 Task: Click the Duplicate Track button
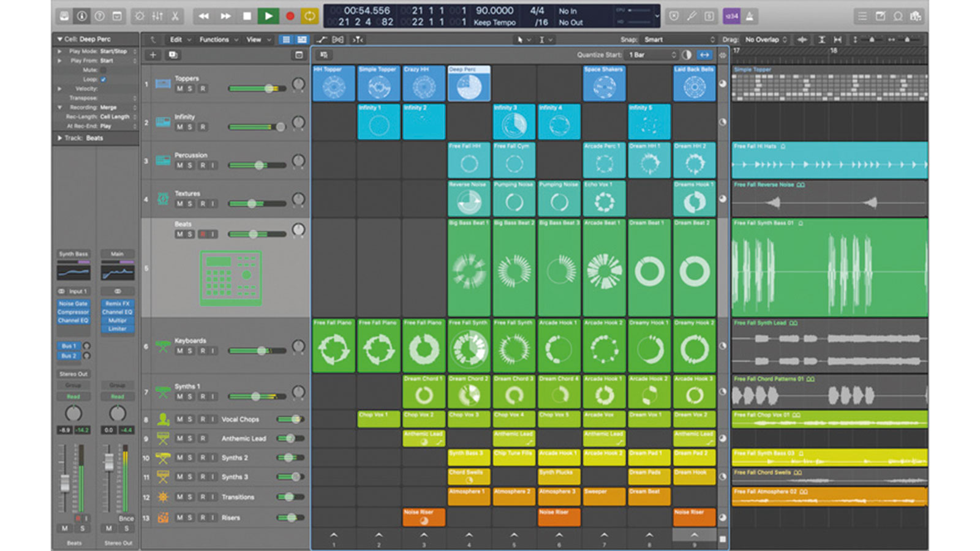(x=173, y=55)
